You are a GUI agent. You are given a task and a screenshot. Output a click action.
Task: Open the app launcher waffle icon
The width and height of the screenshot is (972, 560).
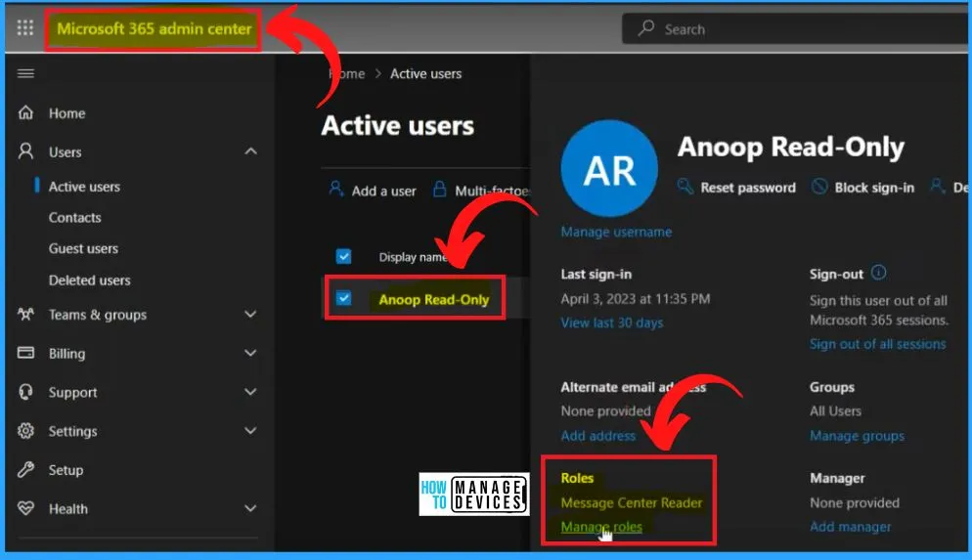(25, 28)
